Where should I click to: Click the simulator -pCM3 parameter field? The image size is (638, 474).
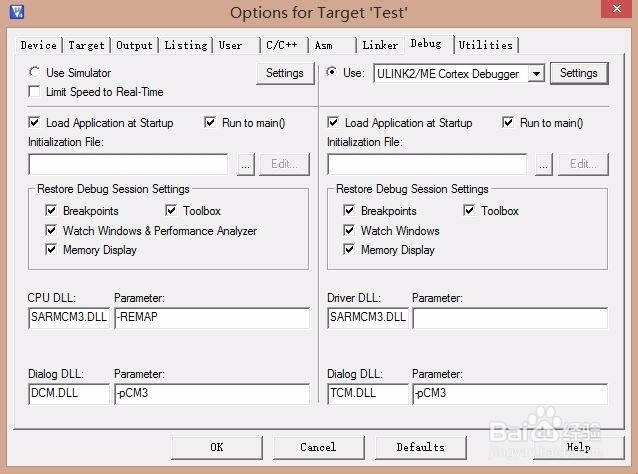pyautogui.click(x=212, y=393)
